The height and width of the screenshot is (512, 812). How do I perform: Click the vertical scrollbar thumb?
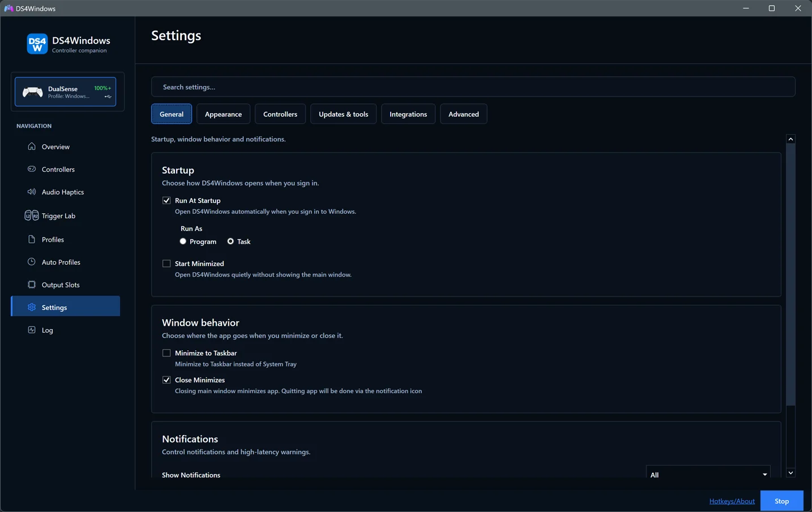point(790,274)
